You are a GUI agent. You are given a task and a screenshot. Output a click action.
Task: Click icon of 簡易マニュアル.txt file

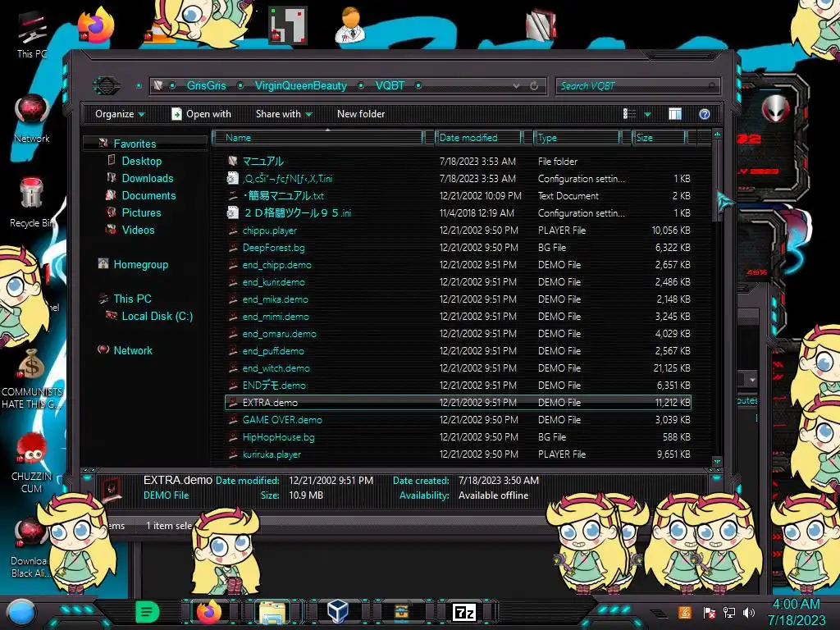click(x=233, y=195)
